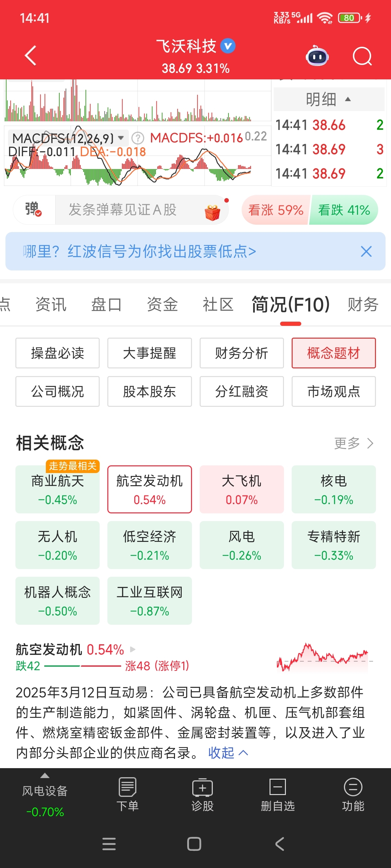Tap 删自选 remove from watchlist icon
Screen dimensions: 391x868
click(x=278, y=794)
